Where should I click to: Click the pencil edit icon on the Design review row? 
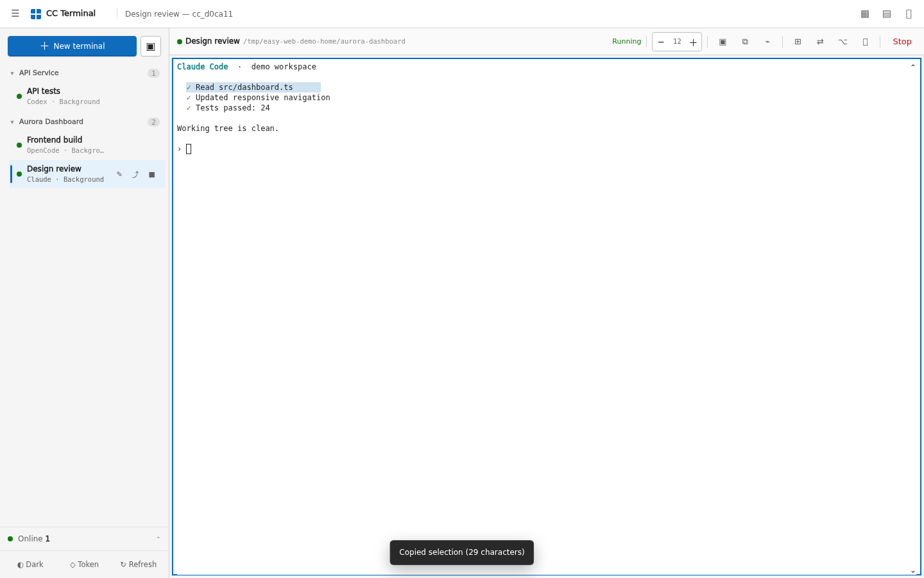pyautogui.click(x=119, y=174)
